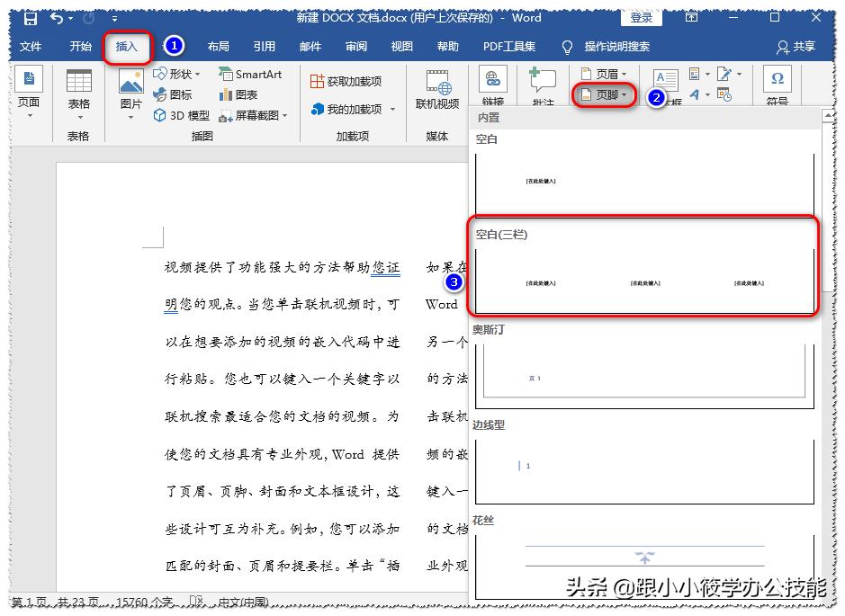
Task: Add a comment using 批注
Action: tap(542, 87)
